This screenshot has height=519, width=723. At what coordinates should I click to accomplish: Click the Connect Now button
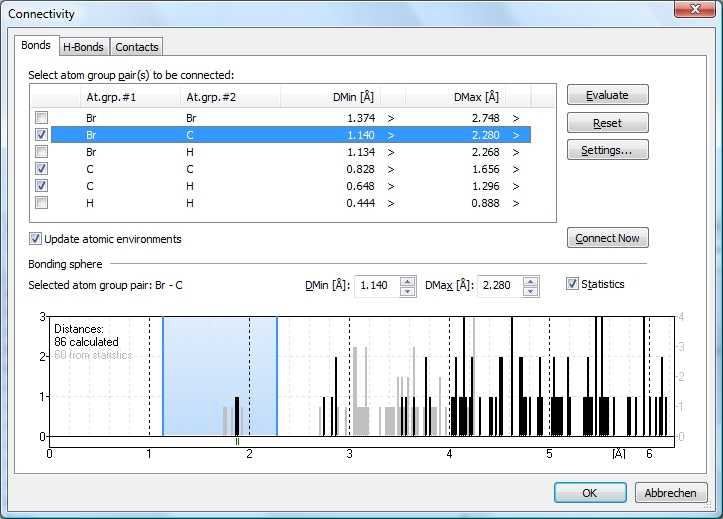[607, 238]
